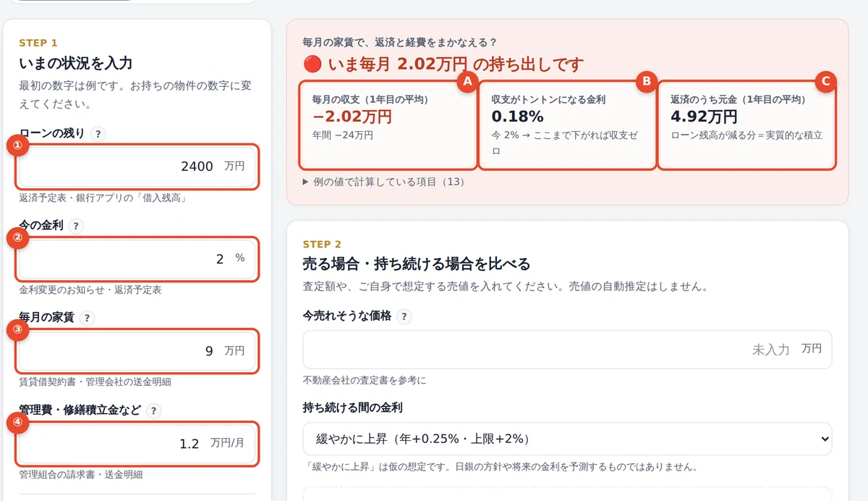The height and width of the screenshot is (501, 868).
Task: Open help icon next to ローンの残り
Action: [99, 134]
